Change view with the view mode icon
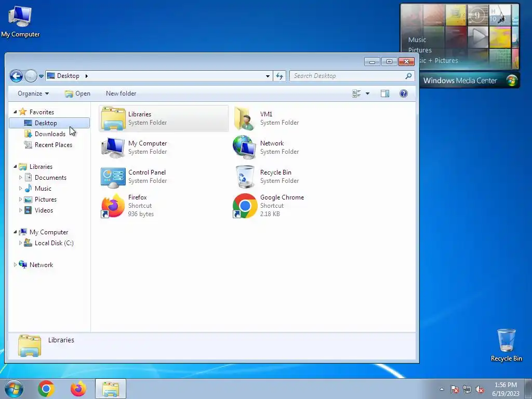The height and width of the screenshot is (399, 532). pyautogui.click(x=356, y=94)
